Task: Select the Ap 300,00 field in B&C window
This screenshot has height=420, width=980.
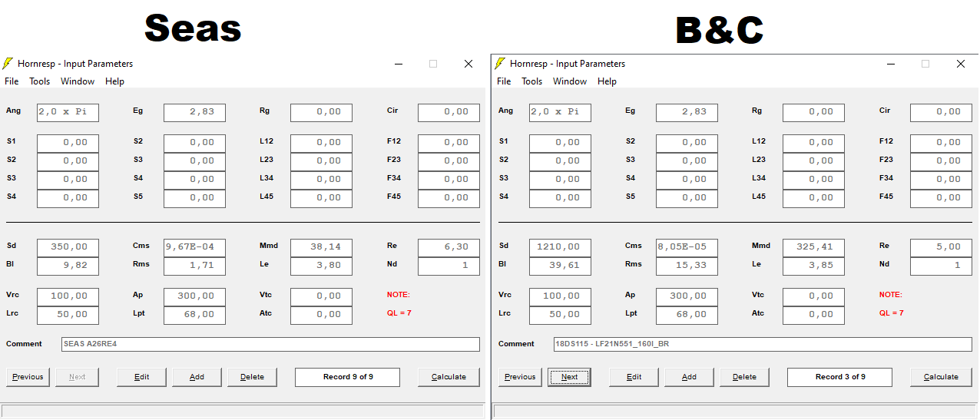Action: (687, 296)
